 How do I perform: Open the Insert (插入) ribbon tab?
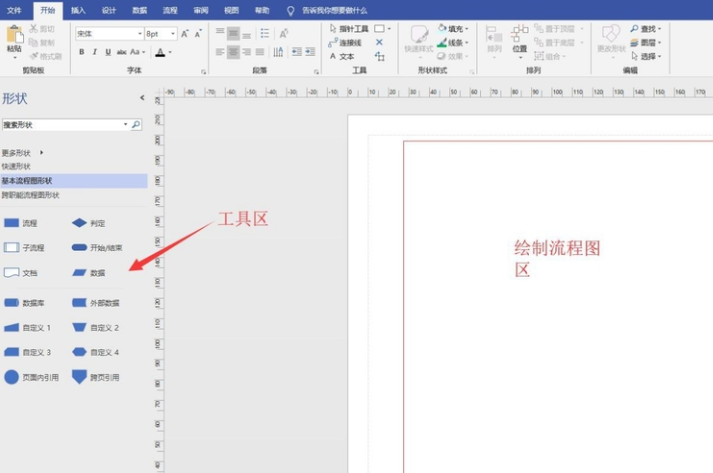78,10
